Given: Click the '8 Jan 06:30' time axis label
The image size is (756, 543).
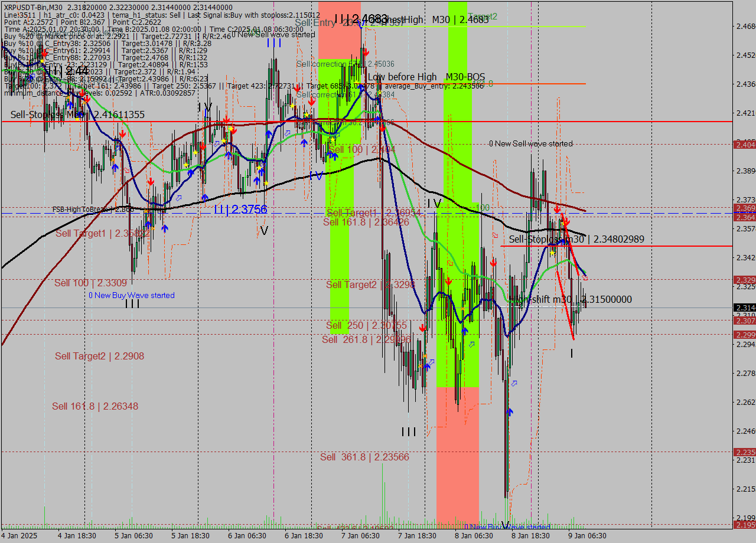Looking at the screenshot, I should click(474, 536).
